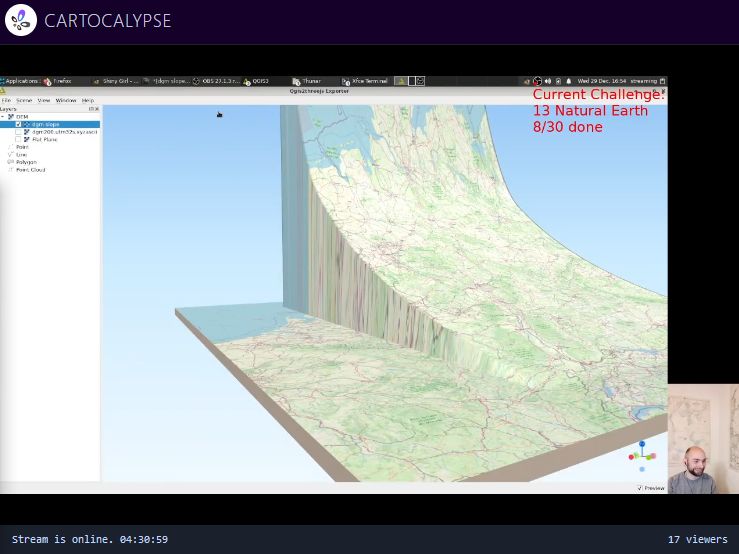Open the Applications menu in the taskbar
The height and width of the screenshot is (554, 739).
20,81
